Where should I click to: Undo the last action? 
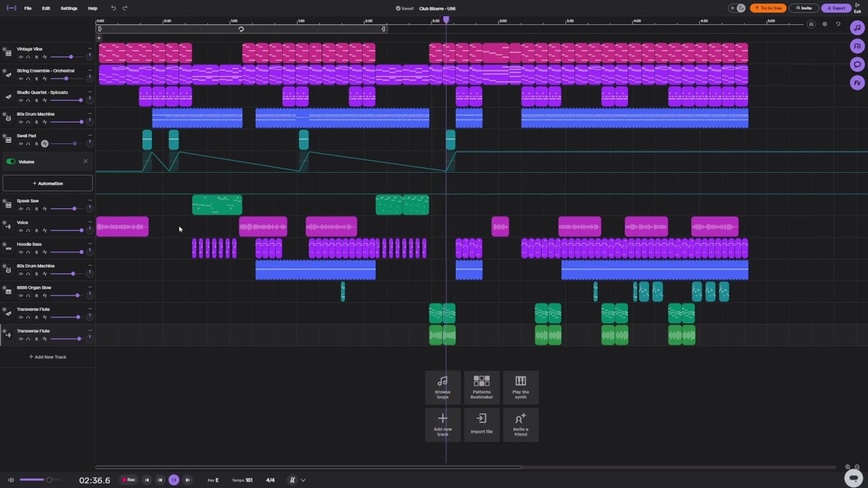pyautogui.click(x=113, y=8)
